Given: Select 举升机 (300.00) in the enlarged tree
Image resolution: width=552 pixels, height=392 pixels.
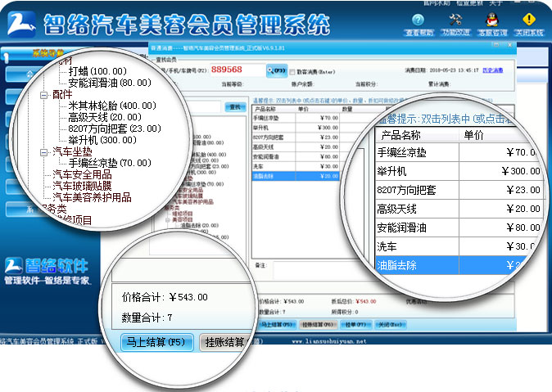Looking at the screenshot, I should (x=102, y=140).
